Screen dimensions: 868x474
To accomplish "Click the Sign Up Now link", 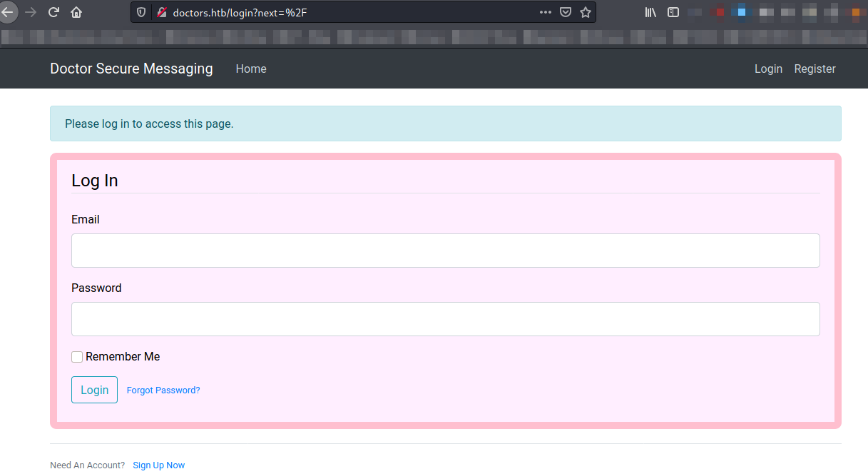I will (x=158, y=465).
